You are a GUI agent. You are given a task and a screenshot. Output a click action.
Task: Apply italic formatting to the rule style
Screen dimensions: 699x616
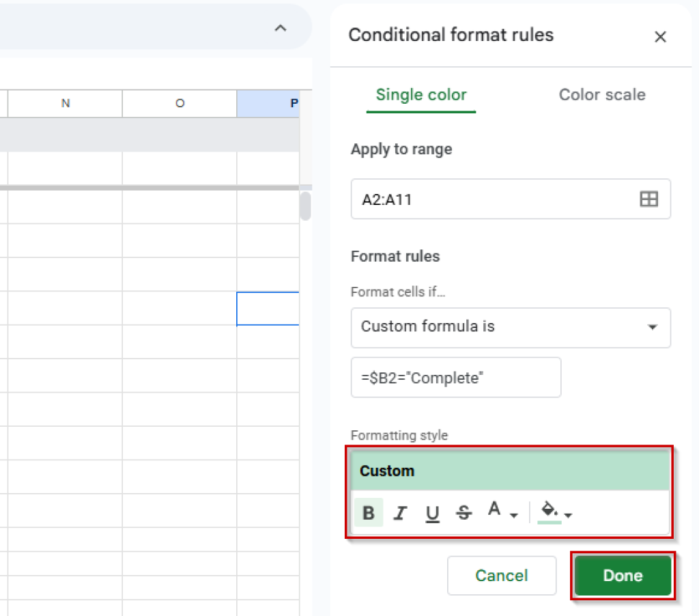(401, 512)
